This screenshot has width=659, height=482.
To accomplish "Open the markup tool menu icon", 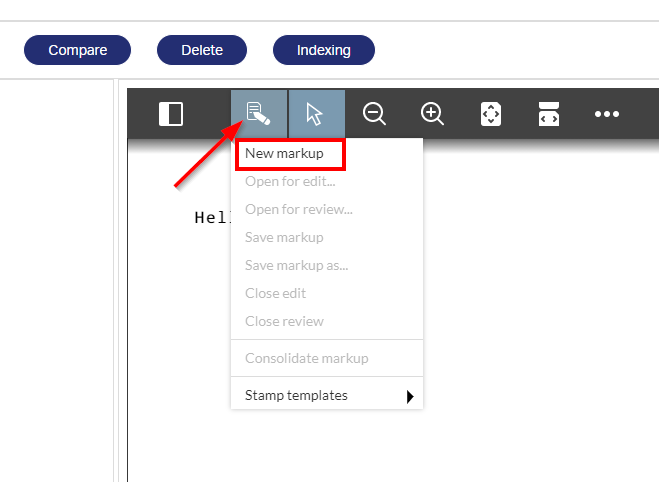I will point(258,113).
